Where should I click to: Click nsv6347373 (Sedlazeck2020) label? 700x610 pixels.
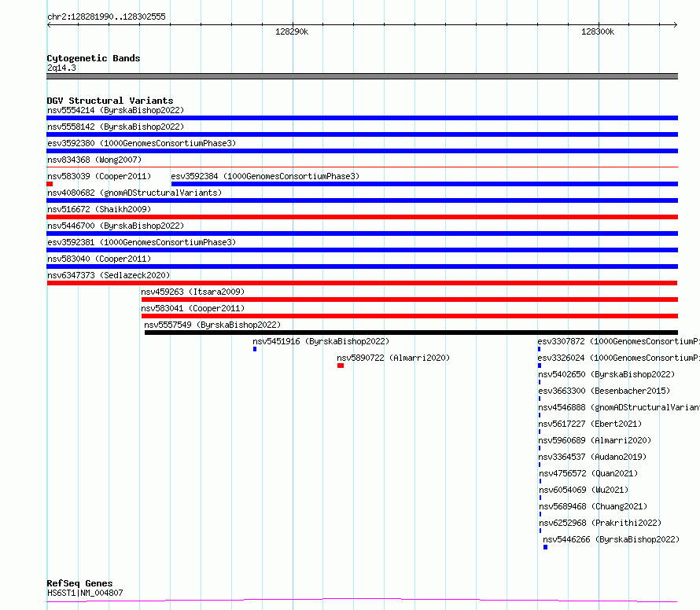[x=109, y=275]
